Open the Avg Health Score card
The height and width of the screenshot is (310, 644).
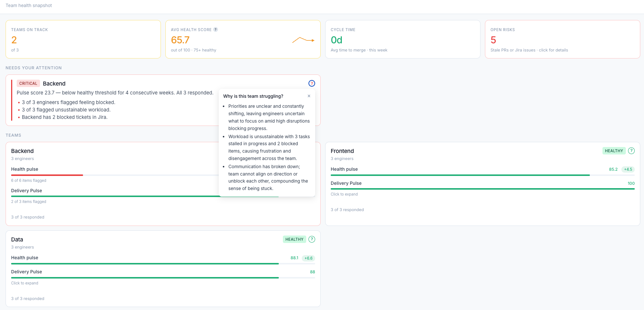(x=243, y=39)
